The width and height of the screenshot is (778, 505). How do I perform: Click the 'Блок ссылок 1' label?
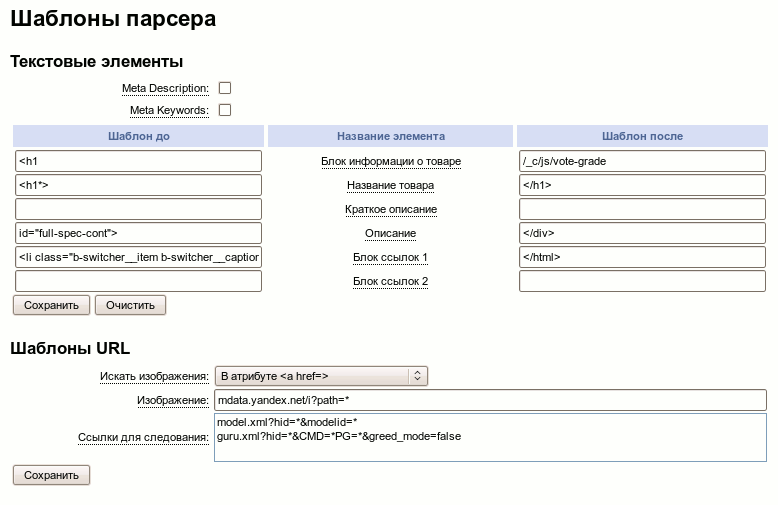pos(390,257)
